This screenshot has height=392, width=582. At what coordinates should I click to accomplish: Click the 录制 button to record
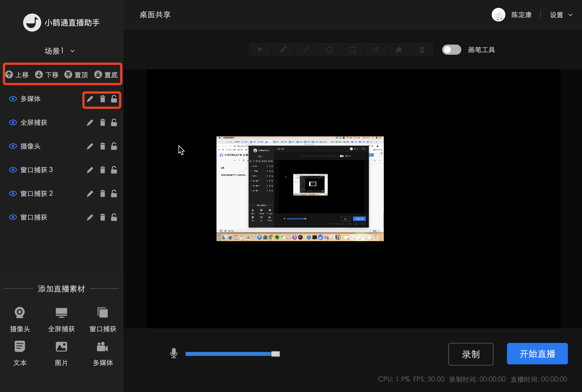click(471, 354)
